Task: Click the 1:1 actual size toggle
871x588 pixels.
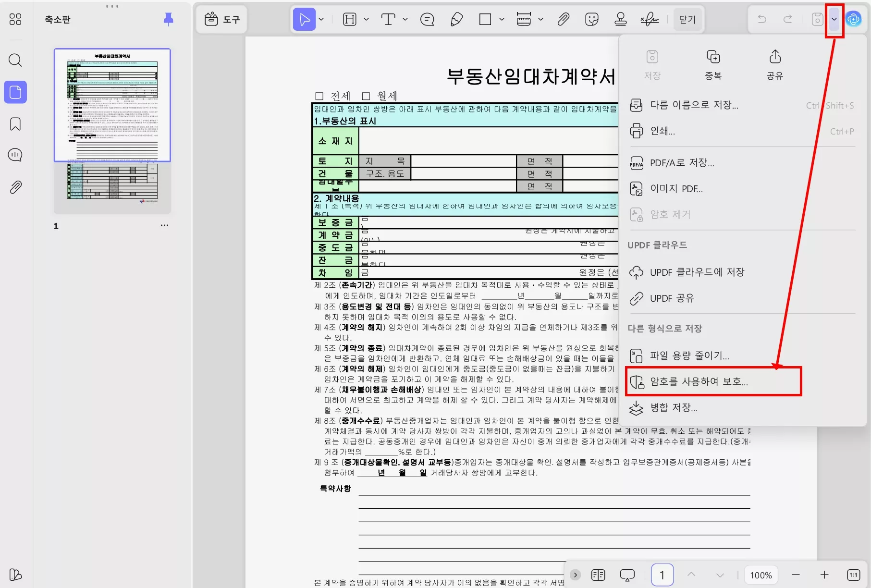Action: click(x=853, y=575)
